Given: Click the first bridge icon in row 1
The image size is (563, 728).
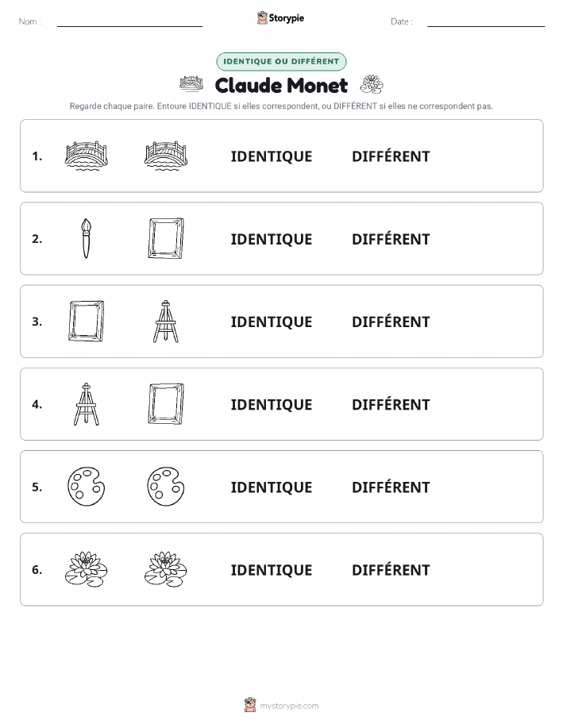Looking at the screenshot, I should click(x=86, y=156).
